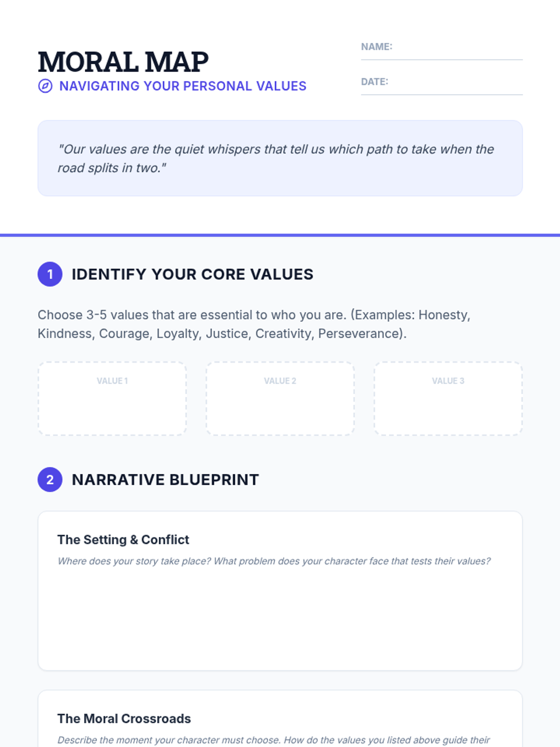Click The Moral Crossroads title
The image size is (560, 747).
[x=124, y=719]
